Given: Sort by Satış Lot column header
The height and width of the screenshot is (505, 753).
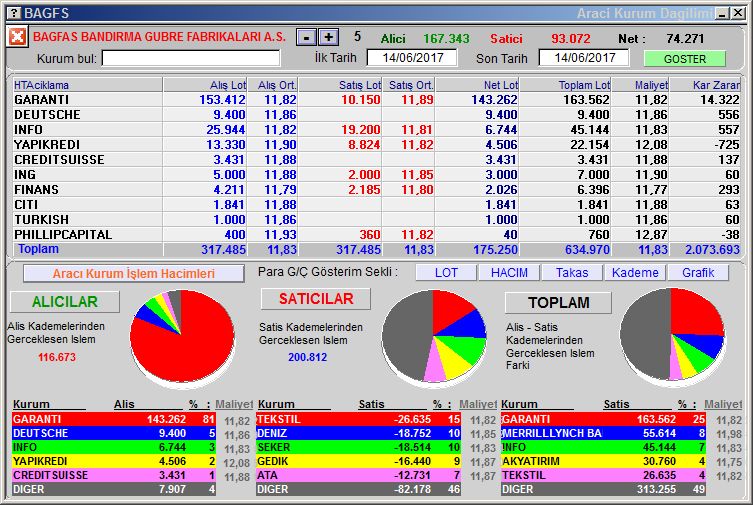Looking at the screenshot, I should (x=340, y=85).
